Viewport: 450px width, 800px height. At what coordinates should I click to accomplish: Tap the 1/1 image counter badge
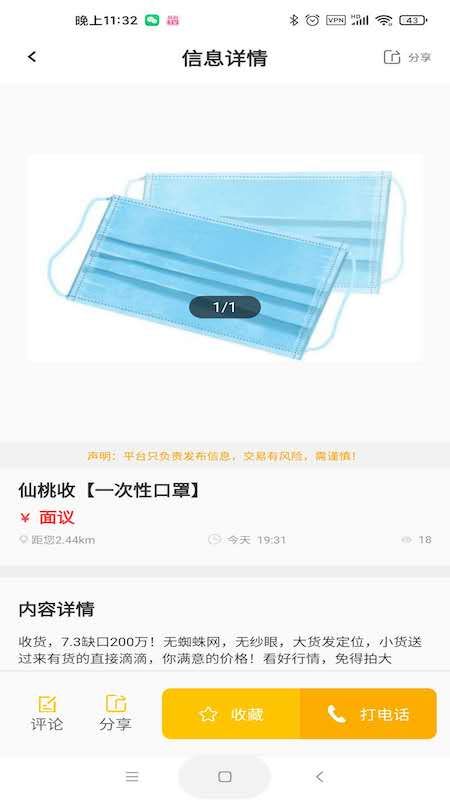pyautogui.click(x=224, y=307)
